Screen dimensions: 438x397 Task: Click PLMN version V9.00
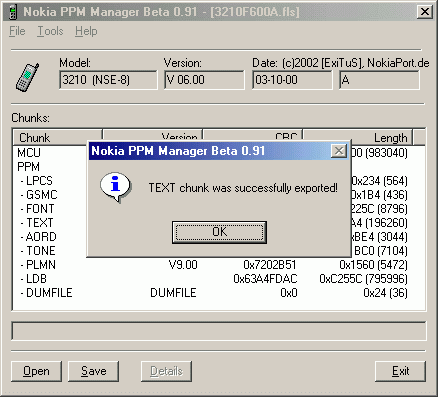(183, 265)
